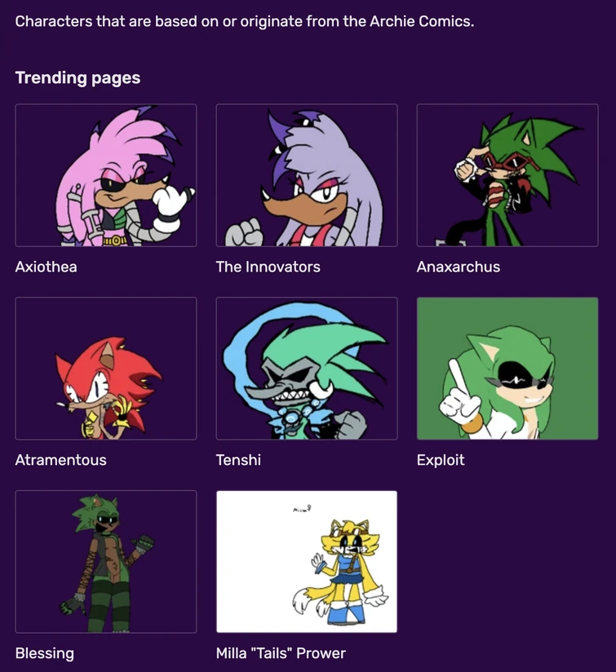Viewport: 616px width, 672px height.
Task: Select the Anaxarchus character image
Action: (507, 175)
